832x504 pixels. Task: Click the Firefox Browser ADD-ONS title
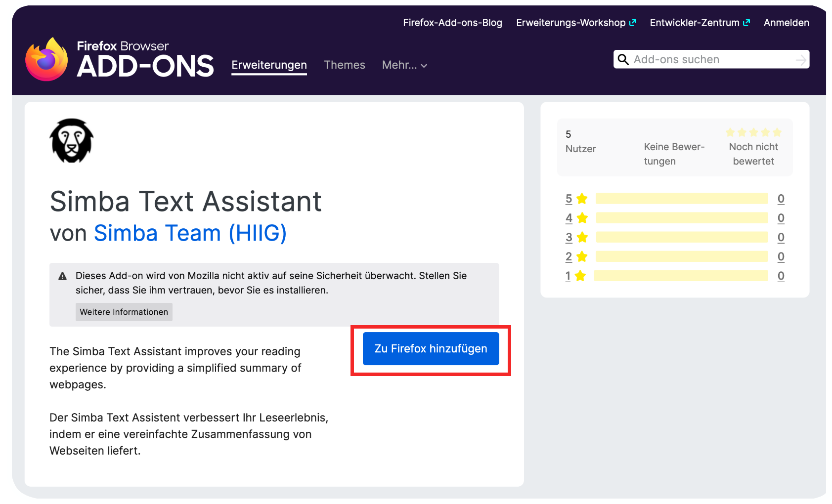(145, 60)
